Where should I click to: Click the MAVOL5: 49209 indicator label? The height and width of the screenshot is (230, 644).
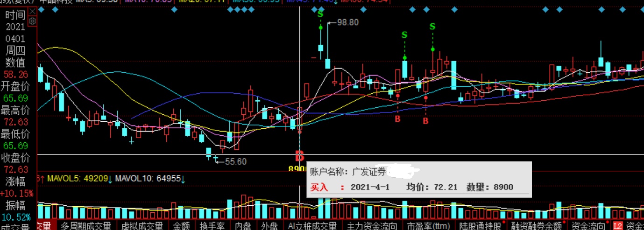78,178
